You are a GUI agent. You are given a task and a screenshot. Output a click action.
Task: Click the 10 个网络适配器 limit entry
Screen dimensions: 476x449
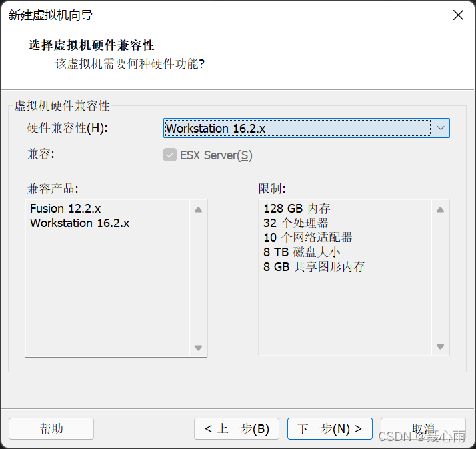pyautogui.click(x=308, y=238)
